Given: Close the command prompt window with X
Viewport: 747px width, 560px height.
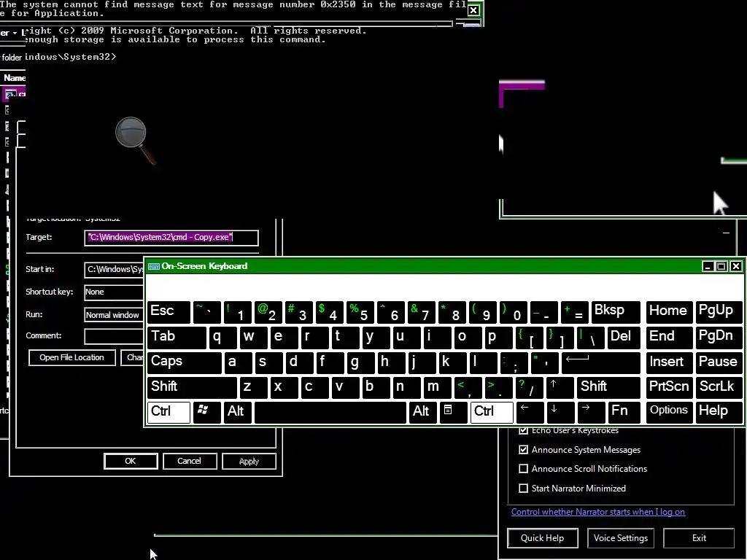Looking at the screenshot, I should 473,10.
